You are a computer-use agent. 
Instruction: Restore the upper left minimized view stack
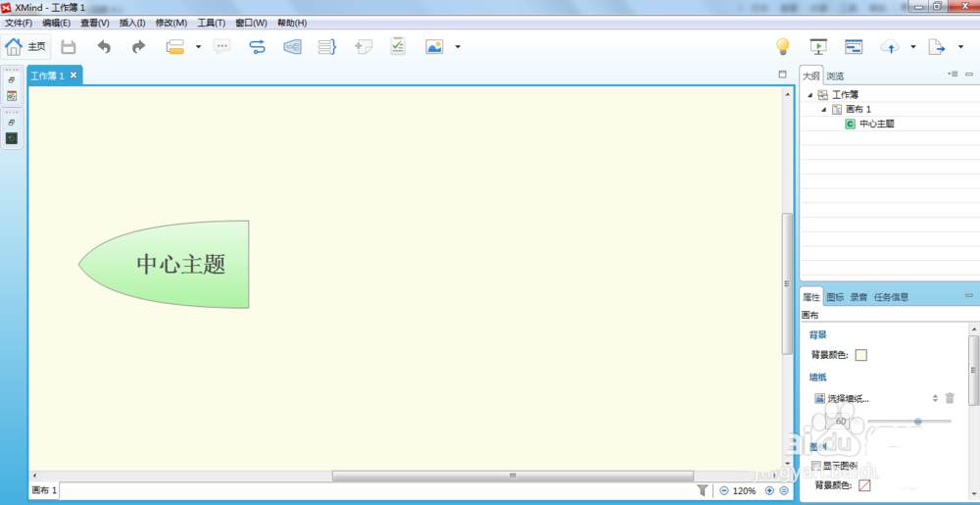12,81
